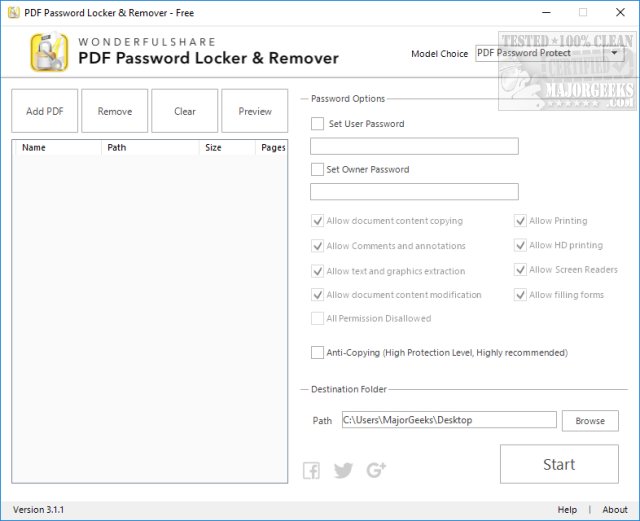The height and width of the screenshot is (521, 640).
Task: Sort file list by Path column
Action: click(x=150, y=147)
